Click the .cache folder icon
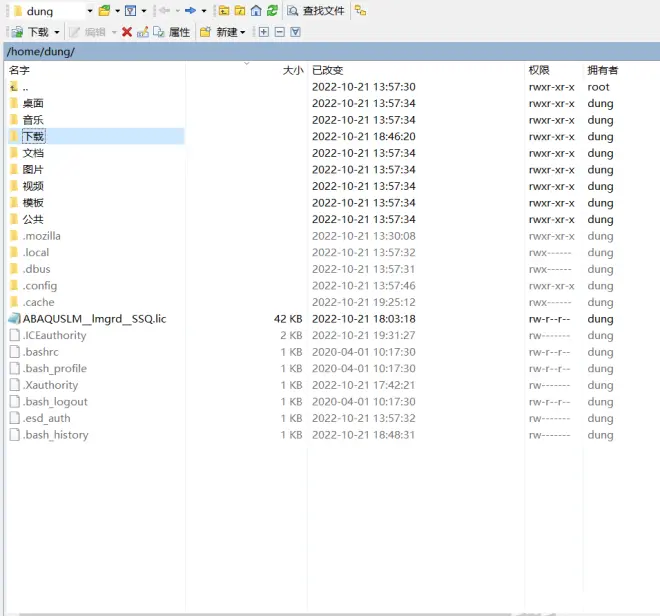The image size is (660, 616). [14, 302]
